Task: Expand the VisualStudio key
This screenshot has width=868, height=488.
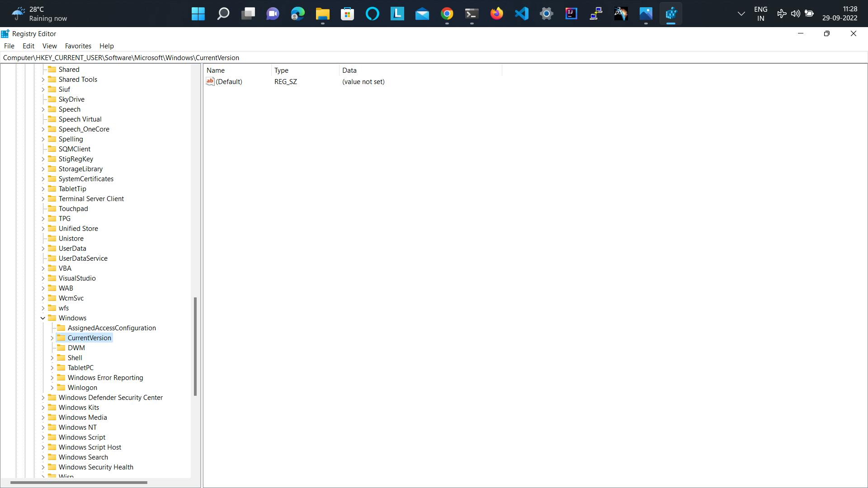Action: (43, 278)
